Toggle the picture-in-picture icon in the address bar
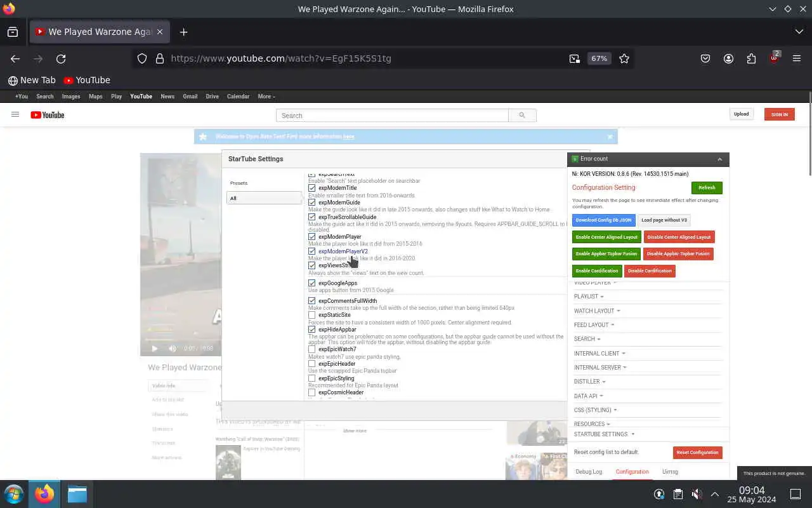 (575, 58)
